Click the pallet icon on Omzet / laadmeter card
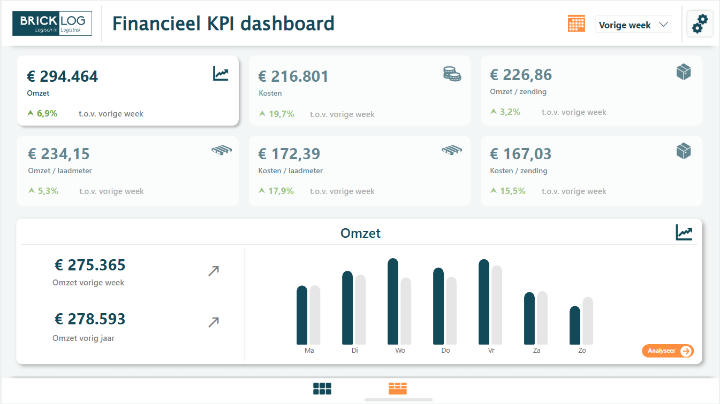 click(x=221, y=150)
